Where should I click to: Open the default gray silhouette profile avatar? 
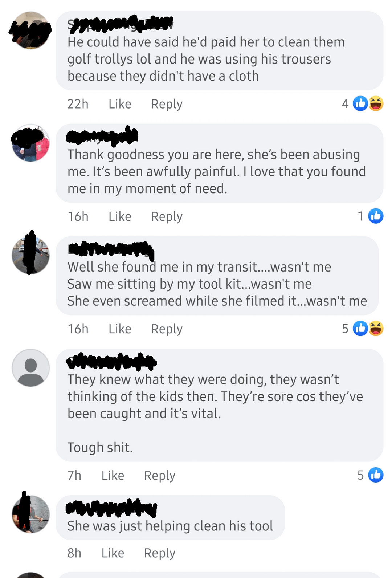(31, 368)
